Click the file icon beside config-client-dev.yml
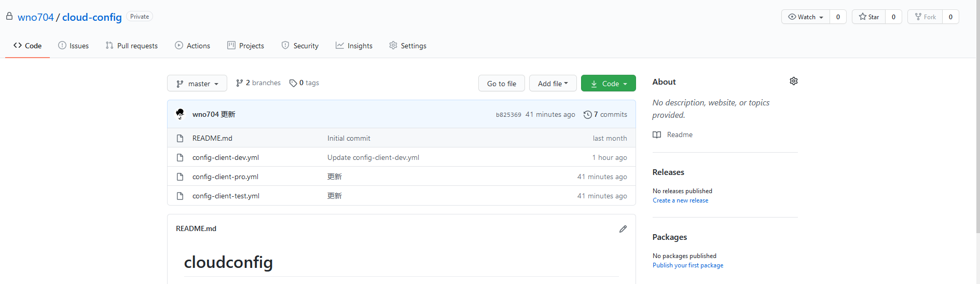Image resolution: width=980 pixels, height=284 pixels. pos(180,157)
